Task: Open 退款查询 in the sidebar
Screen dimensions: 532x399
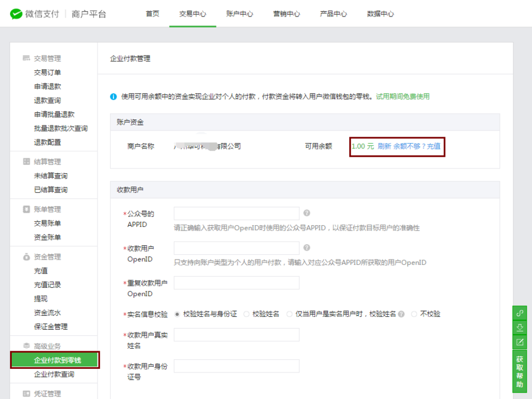Action: [x=47, y=100]
